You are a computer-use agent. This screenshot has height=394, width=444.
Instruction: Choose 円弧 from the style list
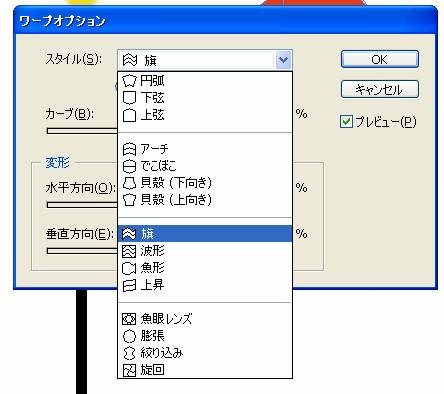(x=205, y=81)
